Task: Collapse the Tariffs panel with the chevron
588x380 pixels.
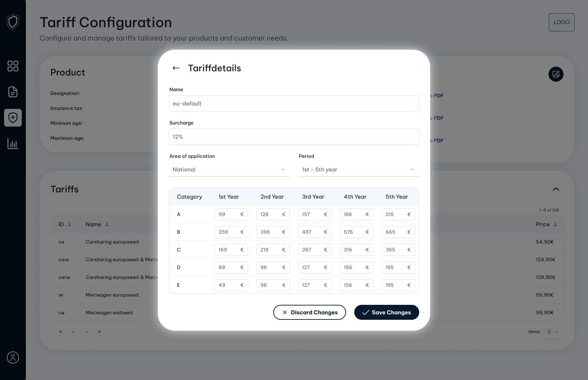Action: click(556, 189)
